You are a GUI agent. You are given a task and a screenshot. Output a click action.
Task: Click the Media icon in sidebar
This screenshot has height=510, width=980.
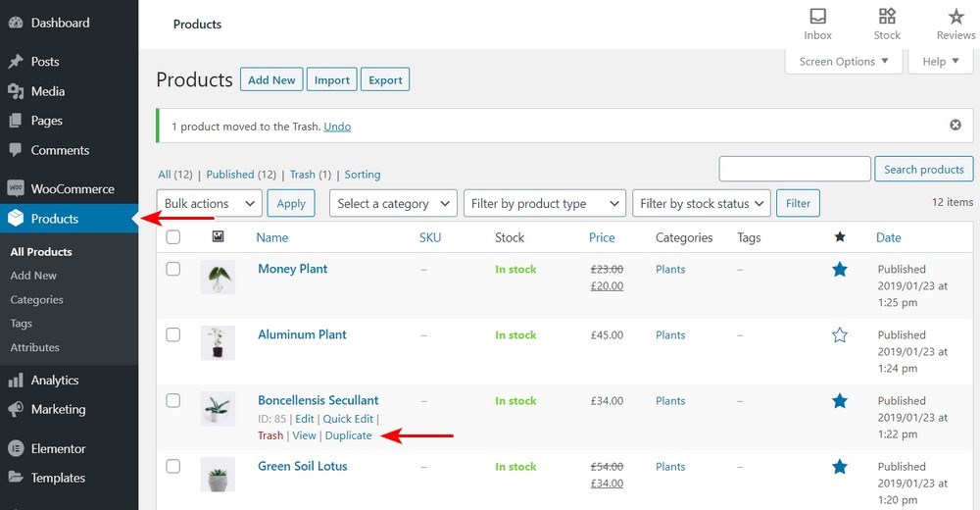coord(16,91)
